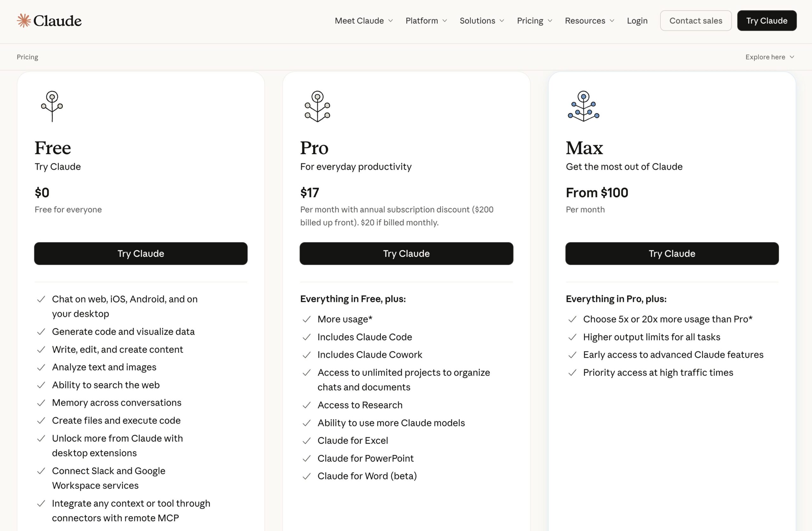Click the checkmark beside Connect Slack and Google Workspace

tap(41, 471)
